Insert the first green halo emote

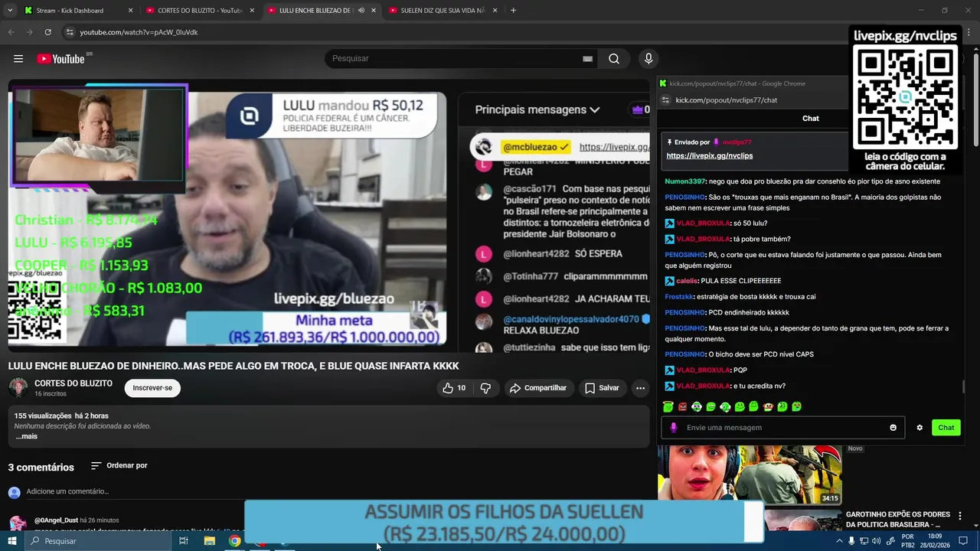(x=668, y=407)
